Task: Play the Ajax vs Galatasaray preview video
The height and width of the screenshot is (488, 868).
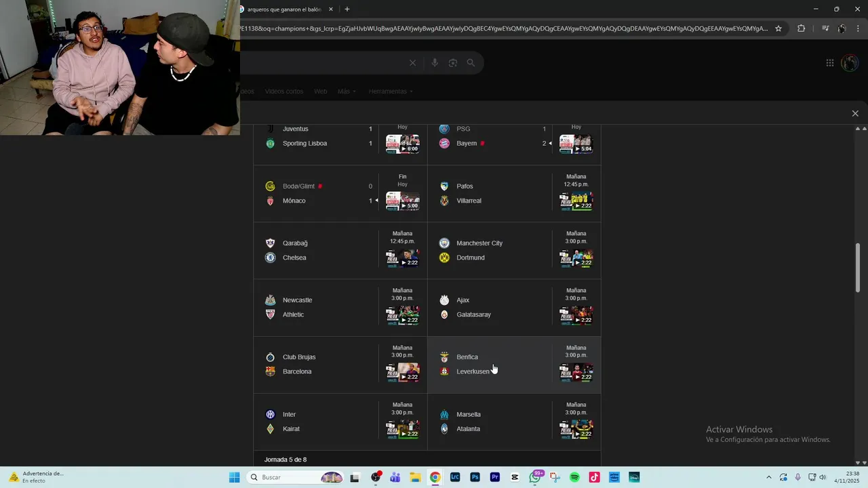Action: tap(576, 315)
